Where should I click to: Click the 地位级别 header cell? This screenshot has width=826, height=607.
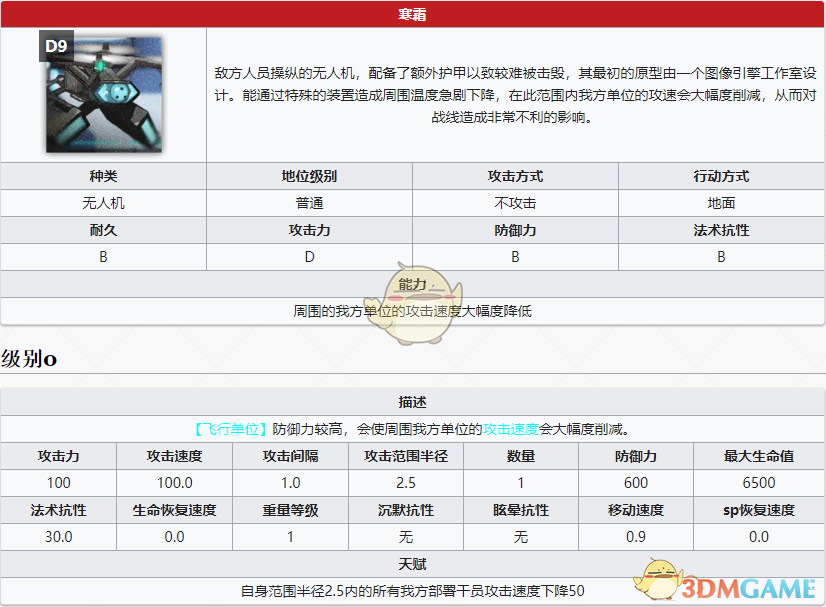click(x=309, y=176)
